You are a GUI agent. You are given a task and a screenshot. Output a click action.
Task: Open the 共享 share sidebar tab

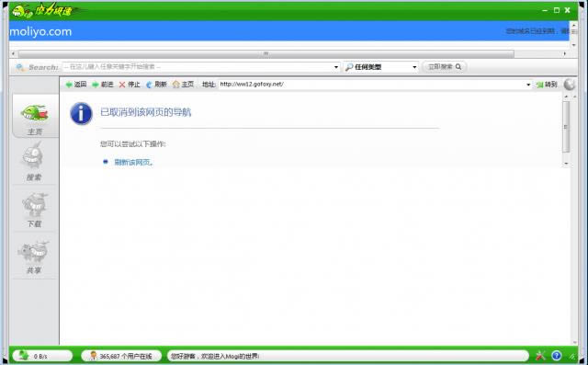point(34,257)
